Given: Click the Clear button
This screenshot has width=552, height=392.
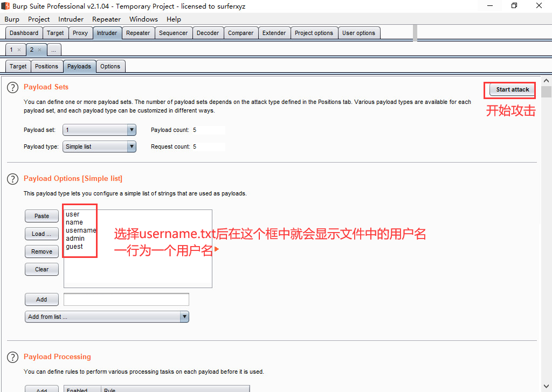Looking at the screenshot, I should click(x=42, y=269).
